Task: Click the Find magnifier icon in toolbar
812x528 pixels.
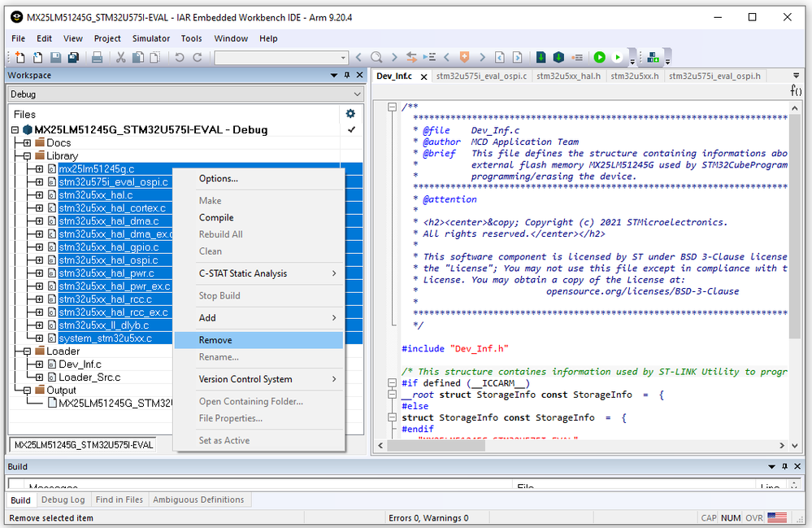Action: point(376,57)
